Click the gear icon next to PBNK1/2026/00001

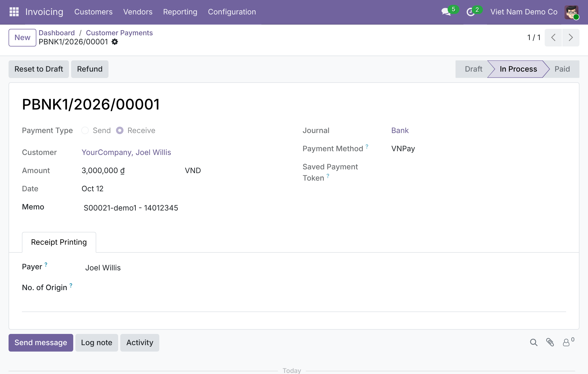pos(115,42)
